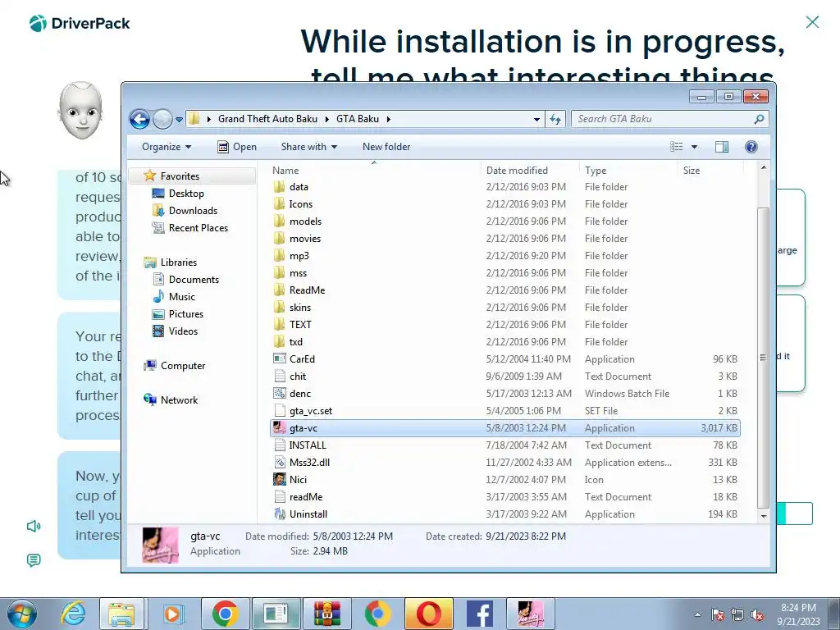Click the Search GTA Baku field
The image size is (840, 630).
(669, 119)
